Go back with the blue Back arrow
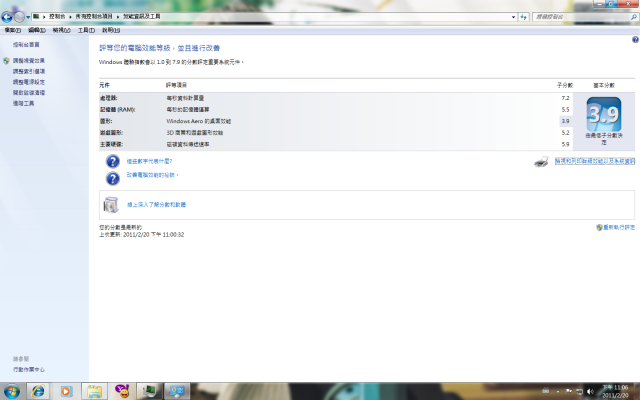 point(7,17)
